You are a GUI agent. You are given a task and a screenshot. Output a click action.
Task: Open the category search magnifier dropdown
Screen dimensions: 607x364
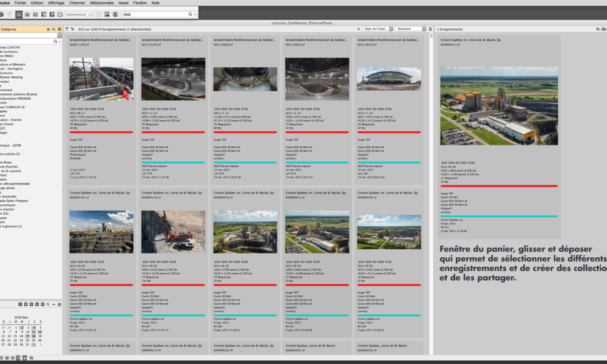pyautogui.click(x=57, y=41)
